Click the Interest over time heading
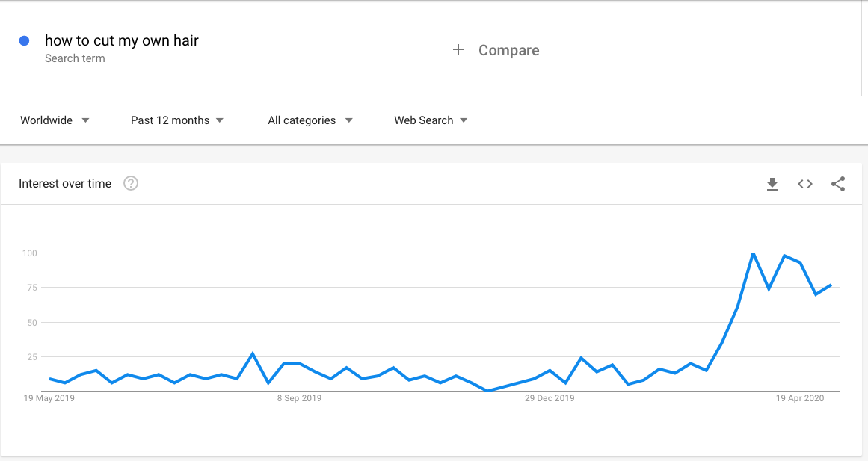 click(65, 184)
